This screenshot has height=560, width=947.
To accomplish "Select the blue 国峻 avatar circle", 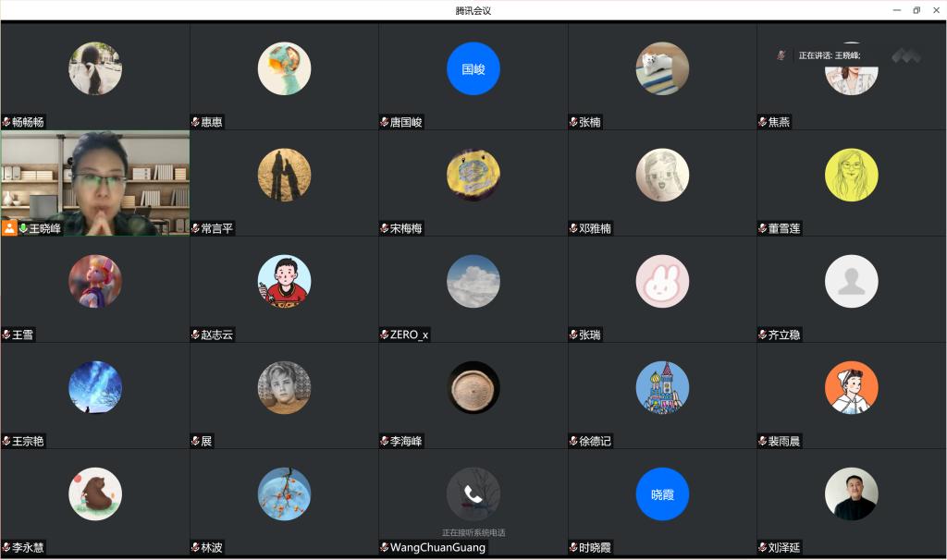I will click(473, 68).
